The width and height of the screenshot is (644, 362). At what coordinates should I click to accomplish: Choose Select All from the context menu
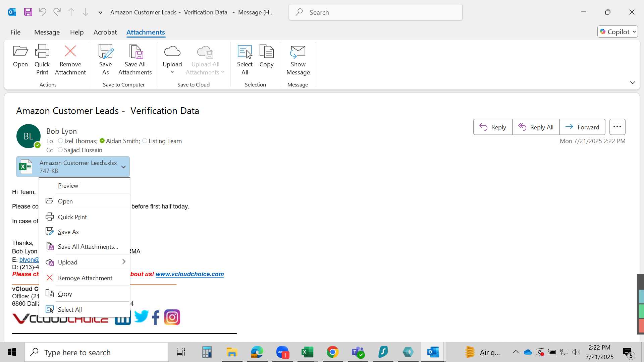[x=85, y=310]
